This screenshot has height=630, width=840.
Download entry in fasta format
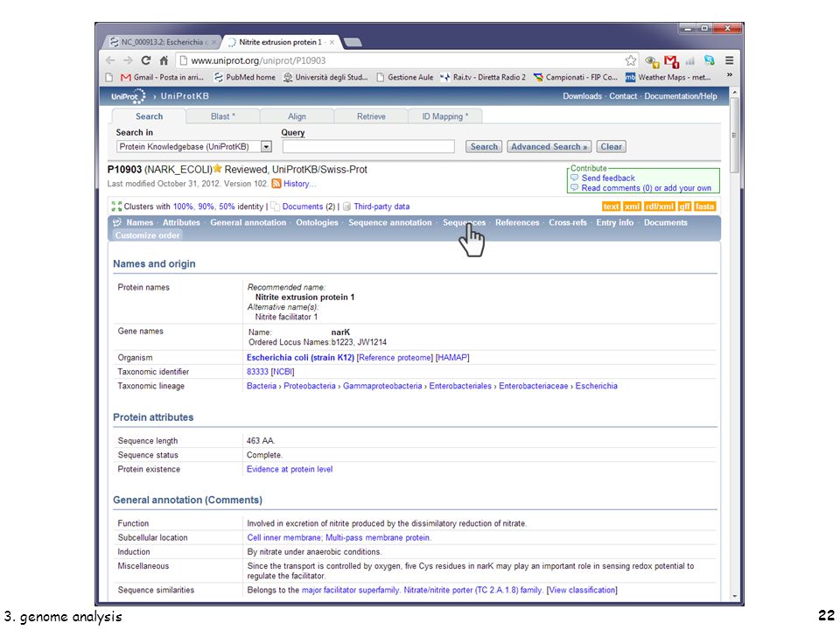click(705, 206)
